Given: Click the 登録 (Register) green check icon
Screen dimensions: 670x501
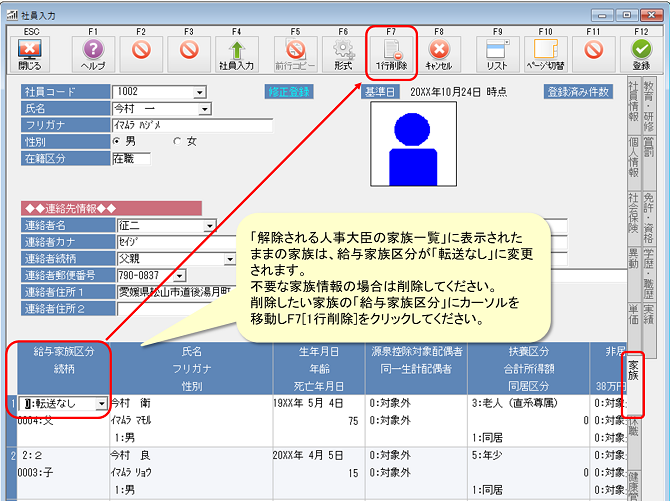Looking at the screenshot, I should point(641,49).
